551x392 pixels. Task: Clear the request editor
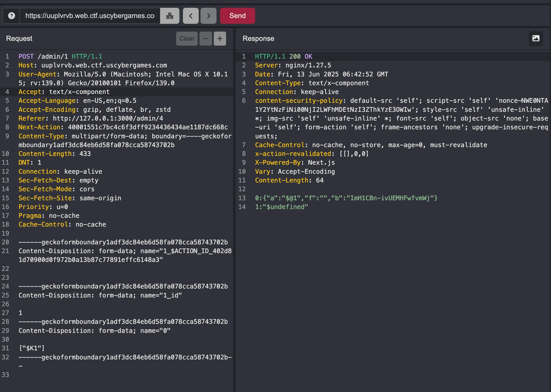pos(187,39)
